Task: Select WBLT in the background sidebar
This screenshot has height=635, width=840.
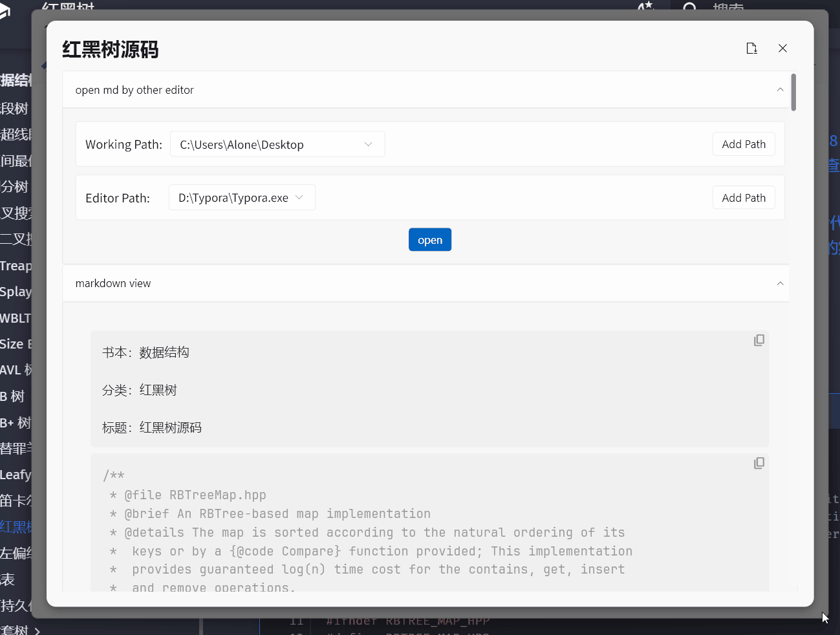Action: click(16, 318)
